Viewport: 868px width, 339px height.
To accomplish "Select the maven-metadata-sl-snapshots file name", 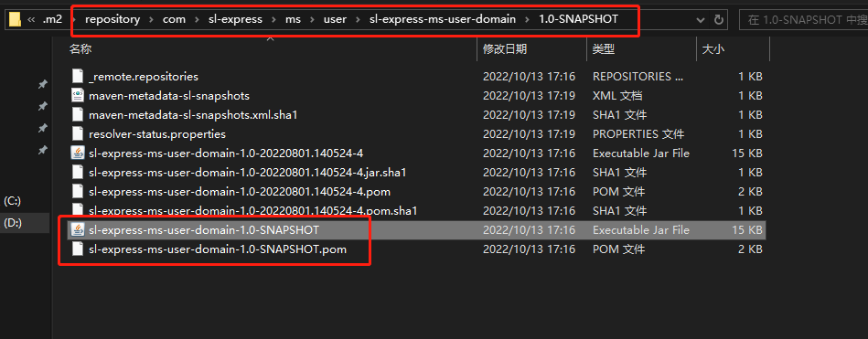I will pos(169,96).
